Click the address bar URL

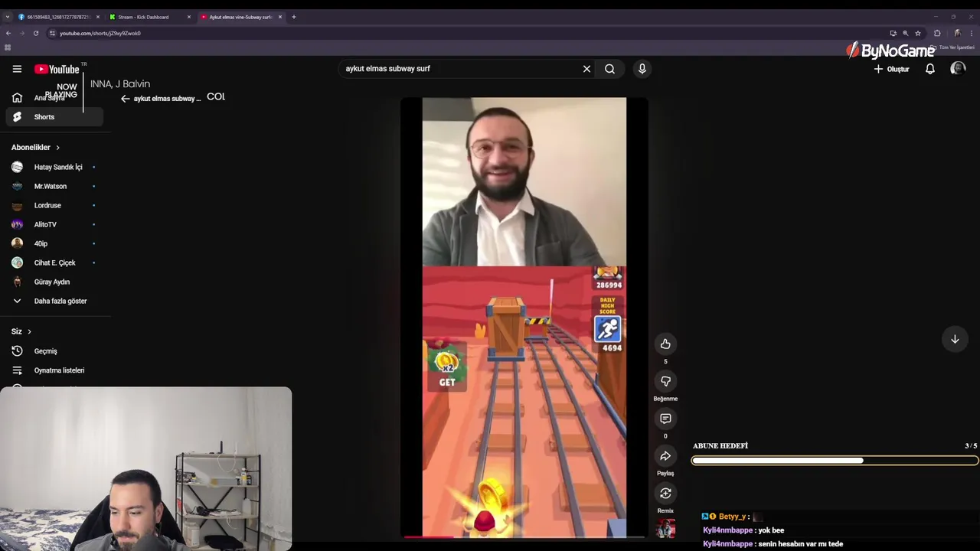[100, 33]
